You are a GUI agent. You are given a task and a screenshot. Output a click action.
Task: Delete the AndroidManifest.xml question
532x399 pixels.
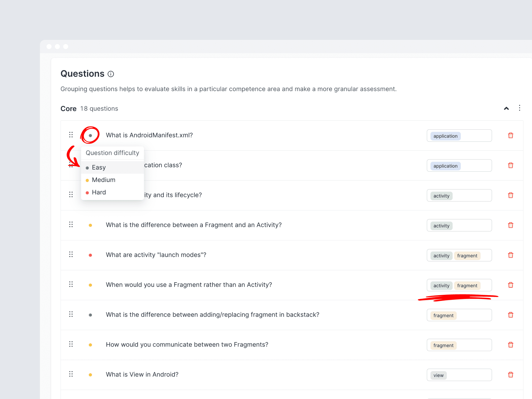511,135
